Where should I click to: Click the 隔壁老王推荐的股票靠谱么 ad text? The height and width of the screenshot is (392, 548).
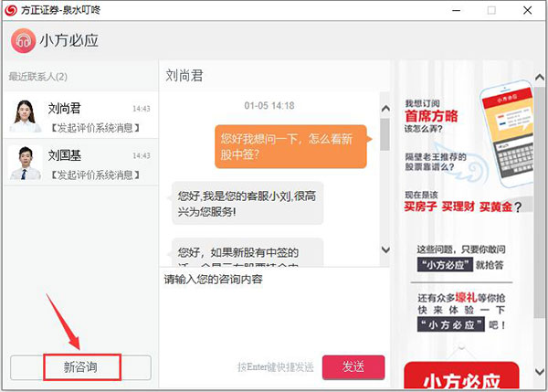(436, 162)
